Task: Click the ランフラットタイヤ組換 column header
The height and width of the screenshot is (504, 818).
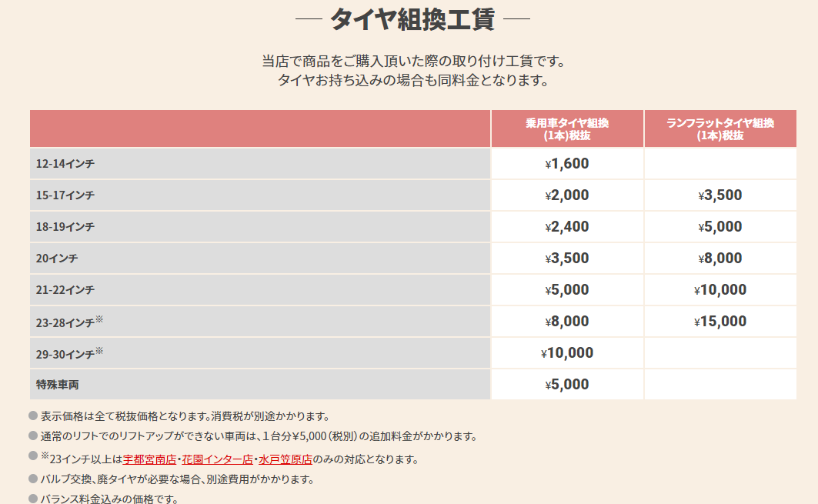Action: click(x=720, y=129)
